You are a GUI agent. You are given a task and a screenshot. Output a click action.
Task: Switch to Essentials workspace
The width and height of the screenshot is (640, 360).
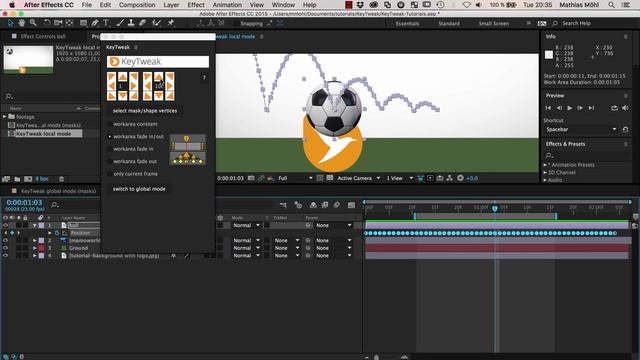[407, 24]
